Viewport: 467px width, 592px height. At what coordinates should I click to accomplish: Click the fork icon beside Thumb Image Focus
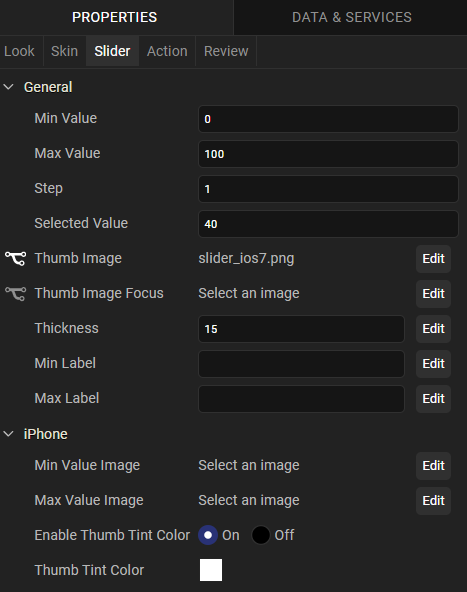[15, 294]
